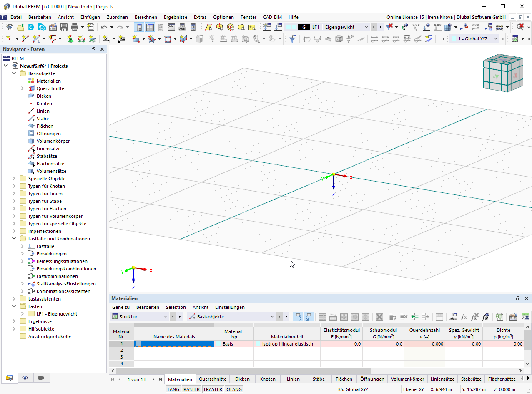The width and height of the screenshot is (532, 394).
Task: Switch to the Querschnitte tab at the bottom
Action: pos(213,379)
